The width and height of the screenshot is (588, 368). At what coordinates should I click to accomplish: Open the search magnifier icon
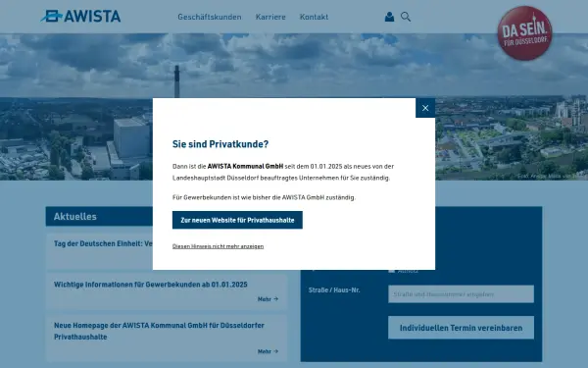(406, 17)
